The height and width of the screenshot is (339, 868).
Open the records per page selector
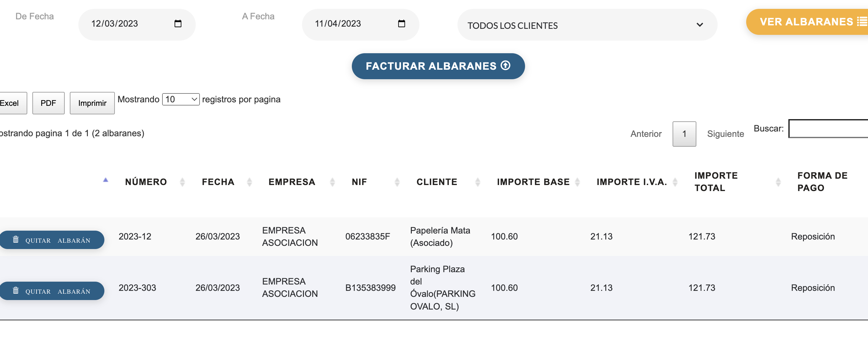coord(181,99)
